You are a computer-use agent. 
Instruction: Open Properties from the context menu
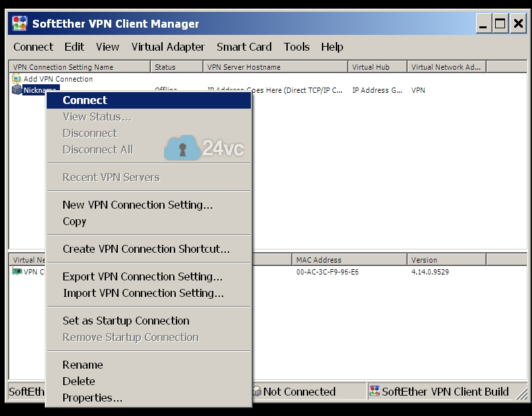149,398
